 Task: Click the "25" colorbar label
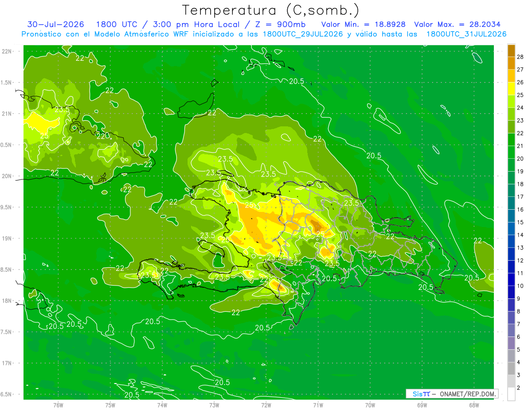click(520, 95)
